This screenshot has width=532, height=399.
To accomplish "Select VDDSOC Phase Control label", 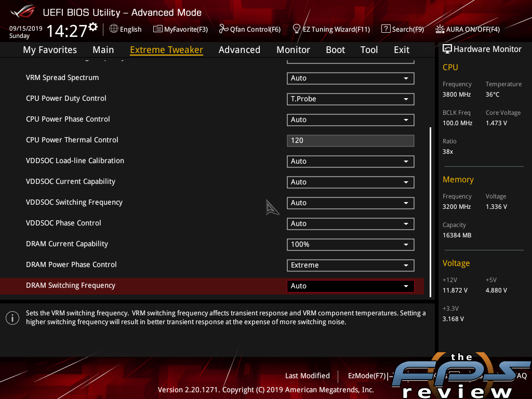I will point(63,223).
